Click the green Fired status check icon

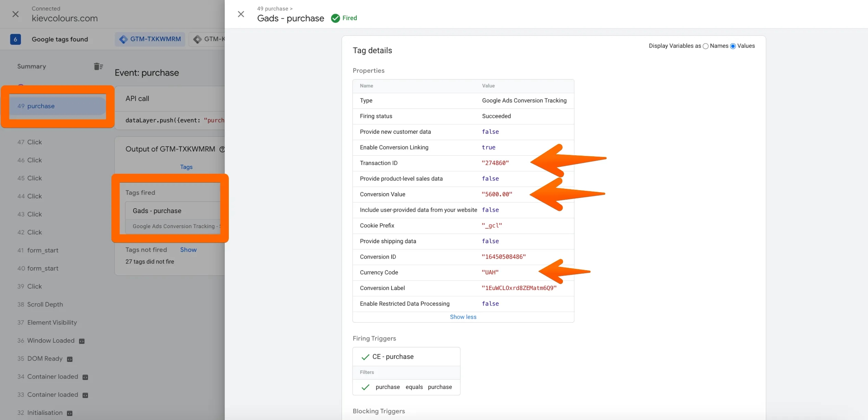click(x=336, y=18)
